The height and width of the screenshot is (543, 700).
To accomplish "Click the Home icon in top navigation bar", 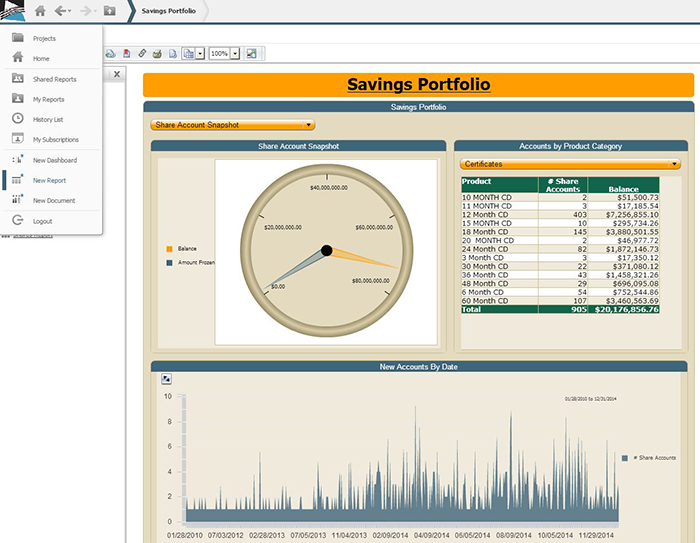I will pyautogui.click(x=40, y=11).
